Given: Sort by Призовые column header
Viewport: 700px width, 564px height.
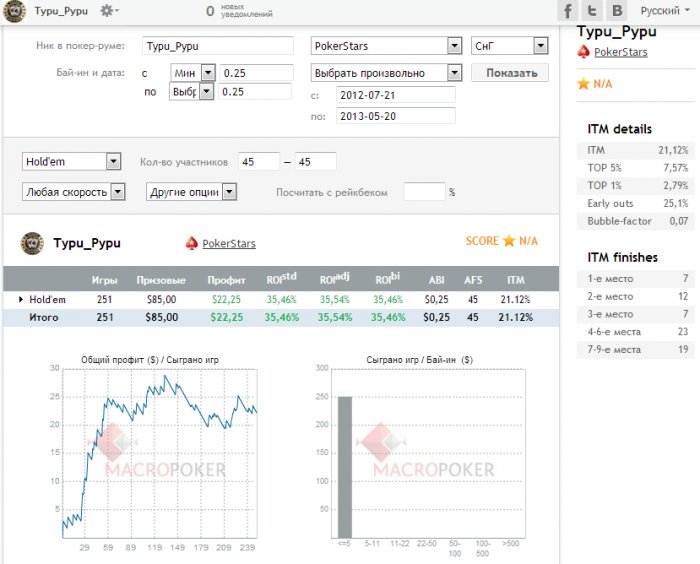Looking at the screenshot, I should coord(161,280).
